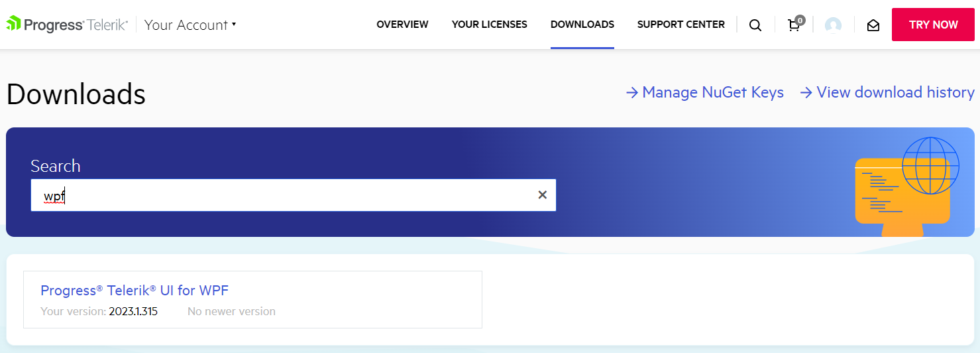Open Manage NuGet Keys link
Viewport: 980px width, 353px height.
pyautogui.click(x=704, y=92)
